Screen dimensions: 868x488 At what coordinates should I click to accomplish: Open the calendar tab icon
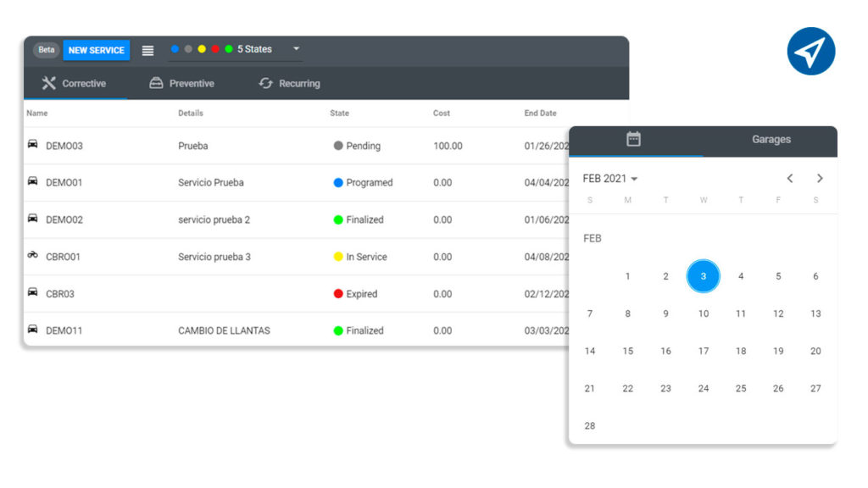click(x=633, y=139)
